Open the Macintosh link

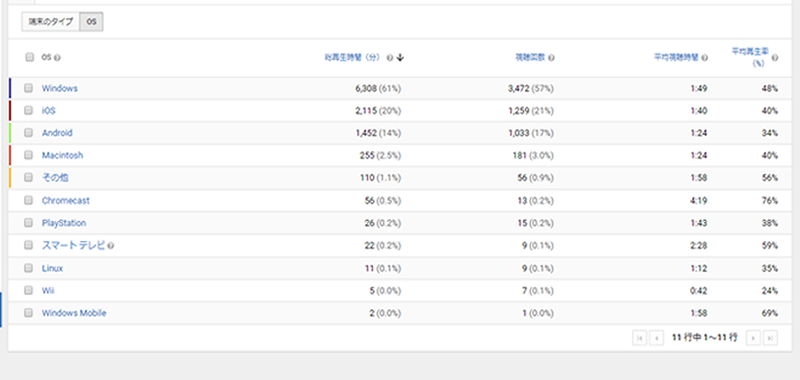(62, 155)
